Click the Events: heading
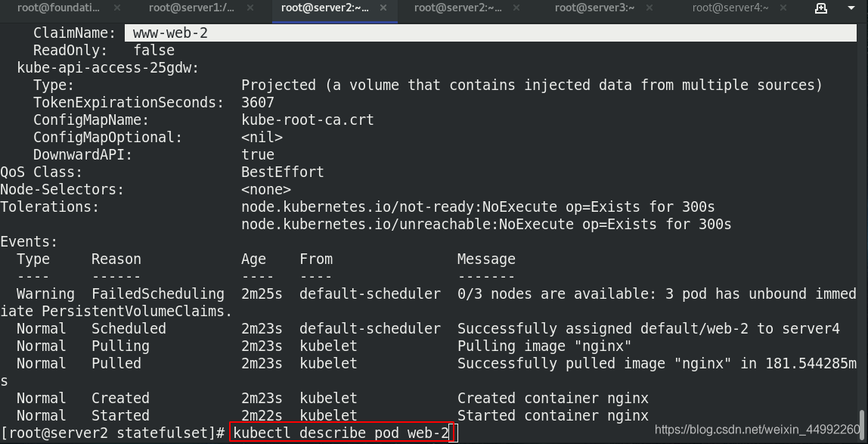Screen dimensions: 868x444 coord(29,242)
